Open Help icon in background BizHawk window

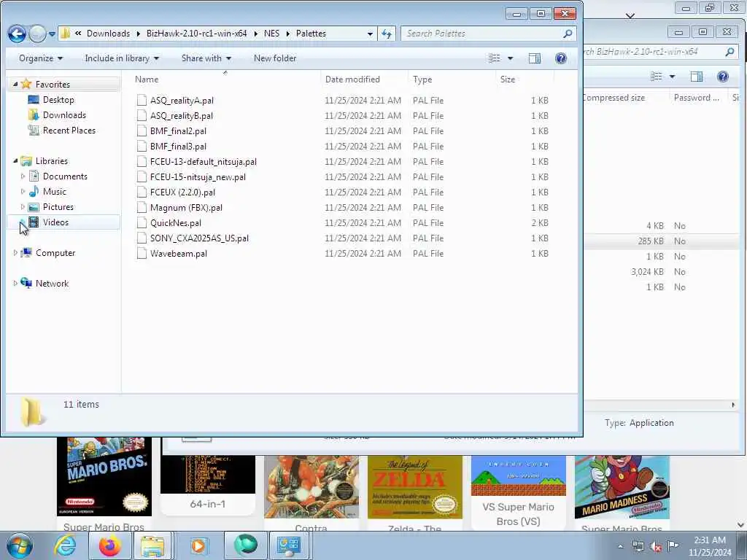point(723,77)
